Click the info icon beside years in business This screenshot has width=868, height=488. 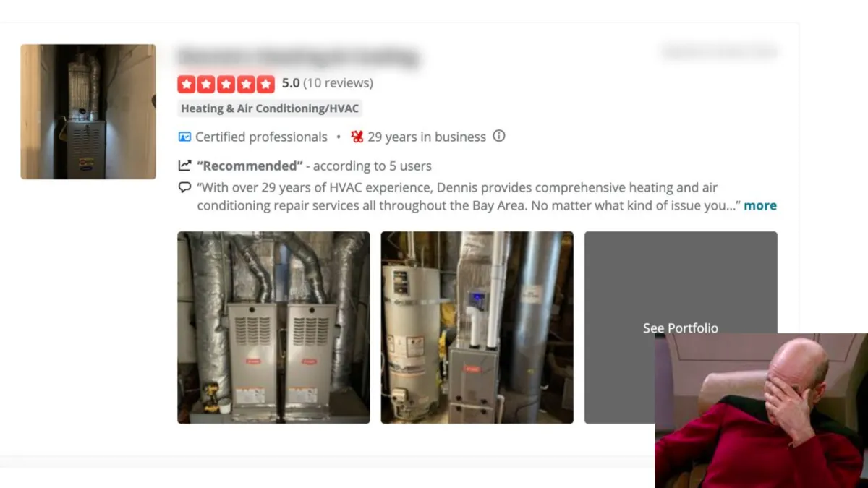pos(499,136)
